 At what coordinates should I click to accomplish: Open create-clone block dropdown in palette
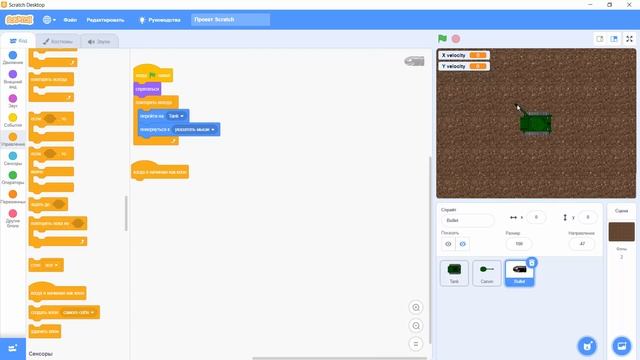point(79,312)
